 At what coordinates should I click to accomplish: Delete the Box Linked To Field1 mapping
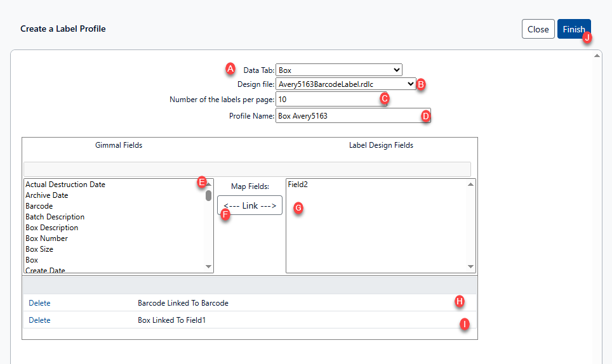pyautogui.click(x=39, y=320)
